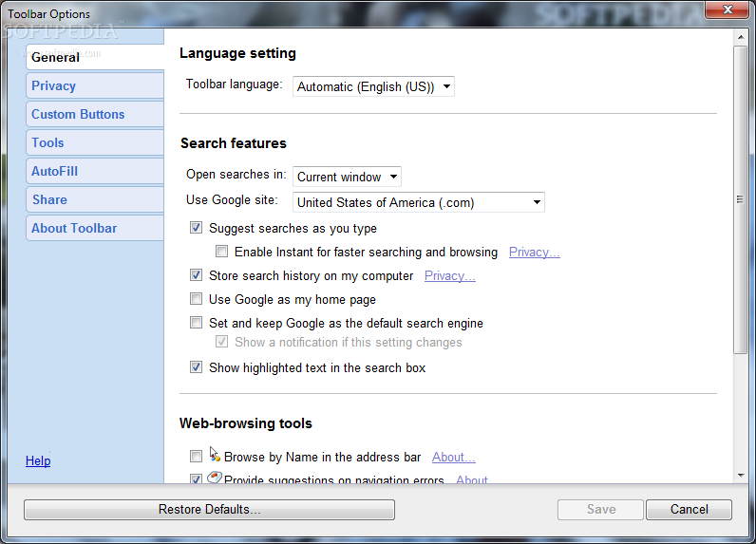This screenshot has height=544, width=756.
Task: Open the Toolbar language dropdown
Action: point(373,86)
